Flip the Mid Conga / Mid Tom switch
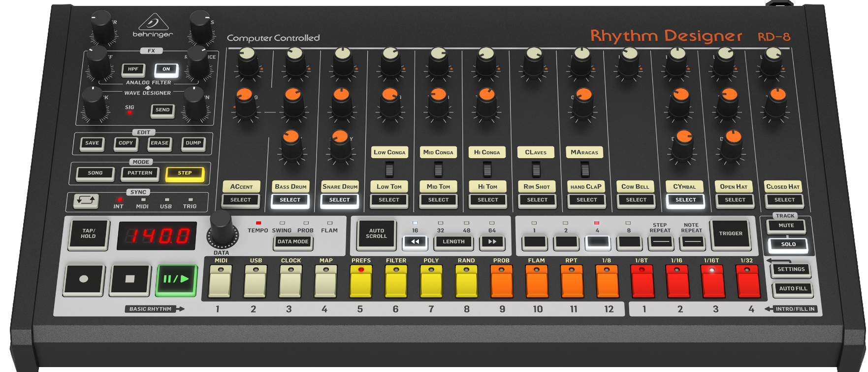Viewport: 868px width, 372px height. click(438, 169)
